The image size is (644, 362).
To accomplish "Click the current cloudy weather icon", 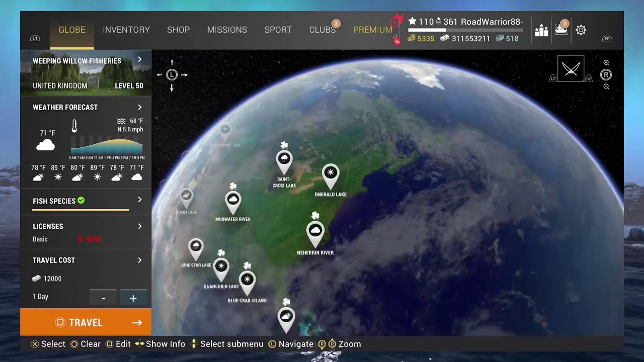I will coord(45,146).
